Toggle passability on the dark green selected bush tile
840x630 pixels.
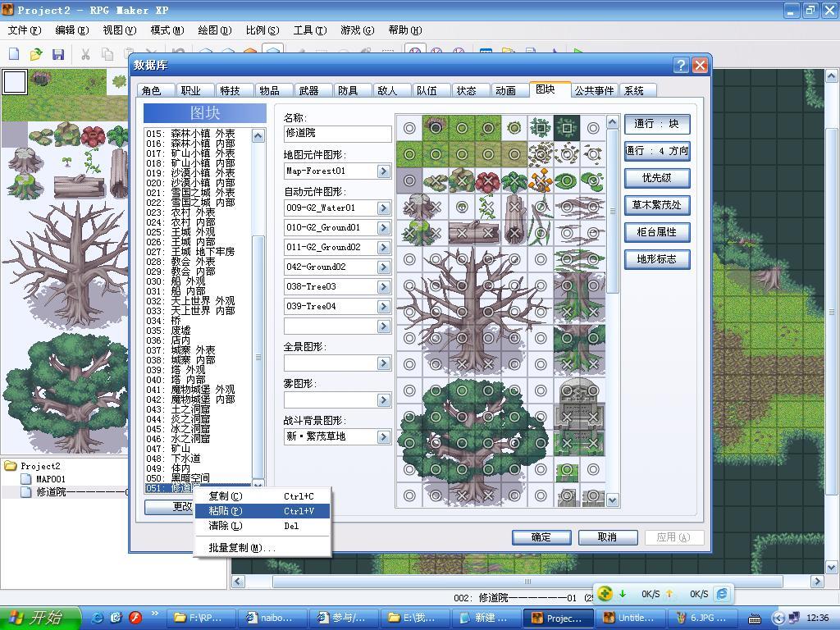pyautogui.click(x=566, y=128)
